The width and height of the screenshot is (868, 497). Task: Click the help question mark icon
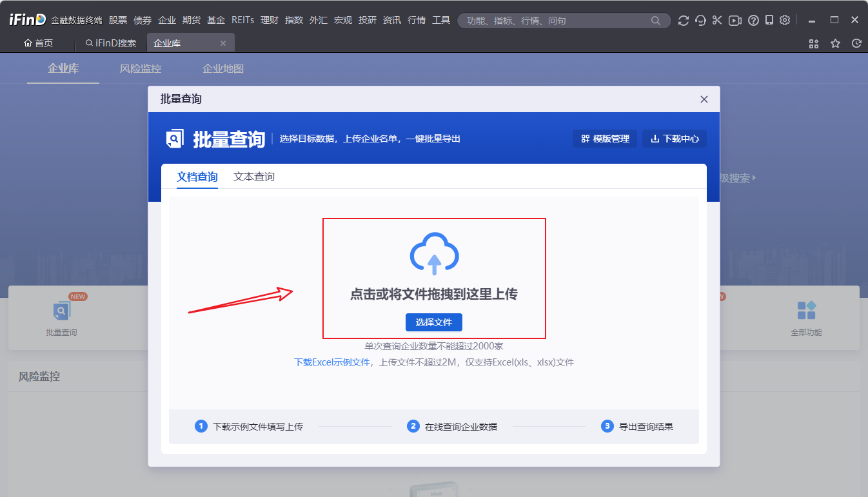pos(753,21)
